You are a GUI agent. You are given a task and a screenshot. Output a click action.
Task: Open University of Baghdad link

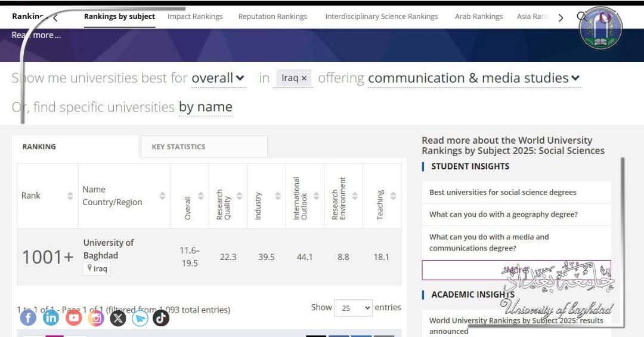(109, 249)
